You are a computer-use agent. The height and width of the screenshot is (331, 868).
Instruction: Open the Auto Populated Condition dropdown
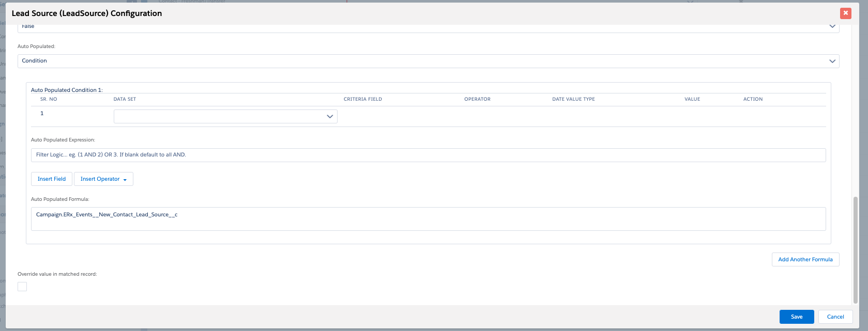[x=428, y=61]
